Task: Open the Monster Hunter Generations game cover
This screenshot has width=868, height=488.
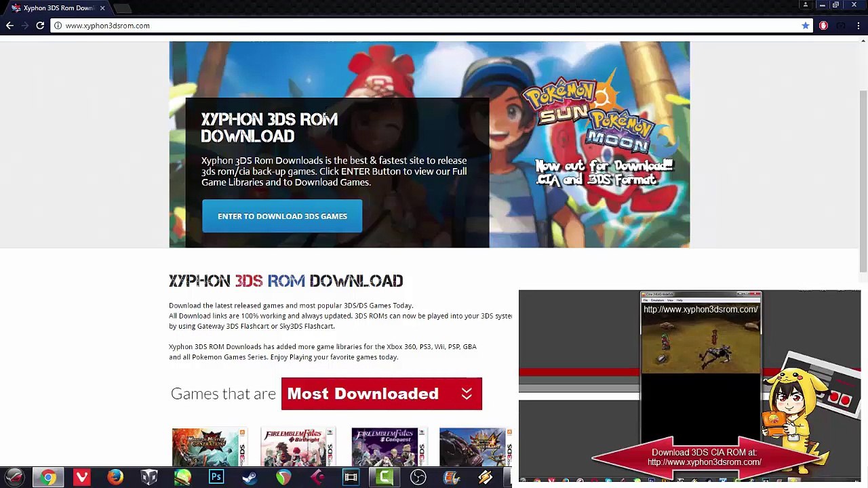Action: point(210,447)
